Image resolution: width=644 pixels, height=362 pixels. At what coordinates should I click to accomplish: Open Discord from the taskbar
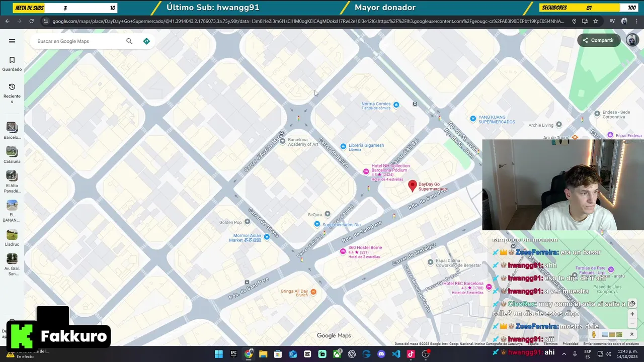coord(381,354)
